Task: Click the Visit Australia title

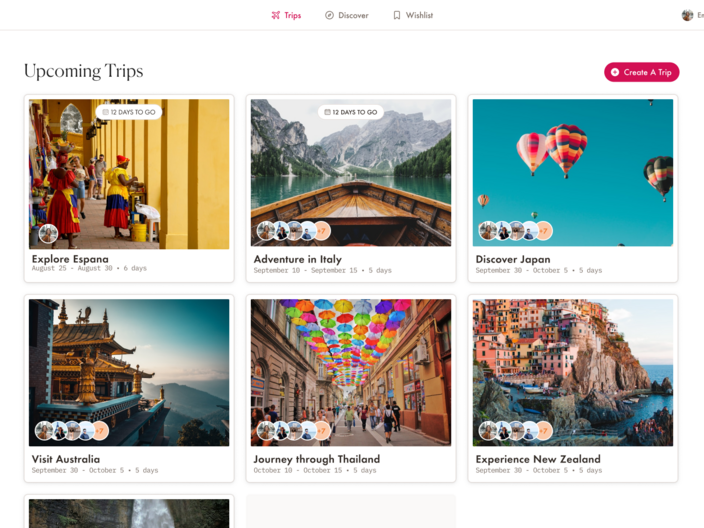Action: point(66,459)
